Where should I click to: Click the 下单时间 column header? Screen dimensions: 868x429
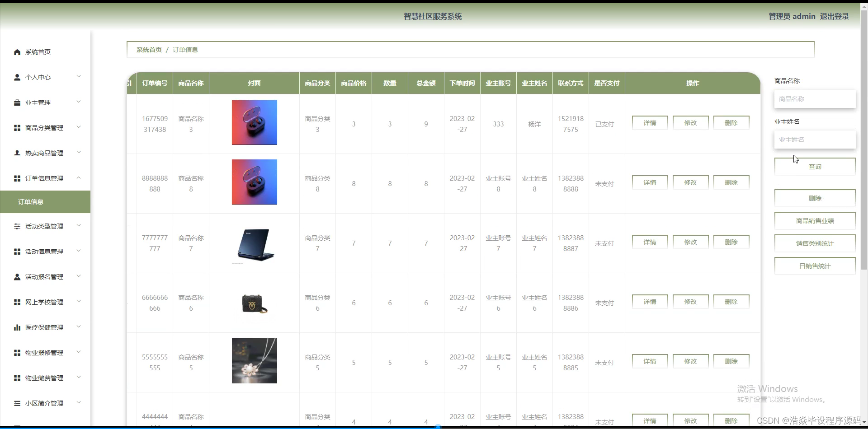[462, 83]
